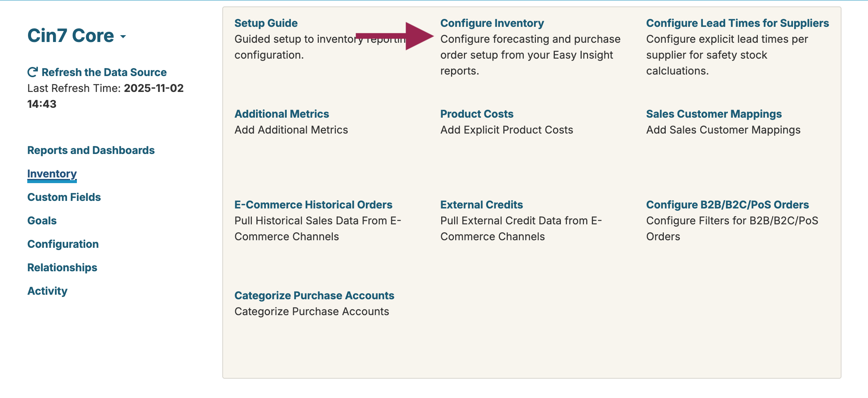View the Activity section
Viewport: 868px width, 398px height.
[x=47, y=291]
